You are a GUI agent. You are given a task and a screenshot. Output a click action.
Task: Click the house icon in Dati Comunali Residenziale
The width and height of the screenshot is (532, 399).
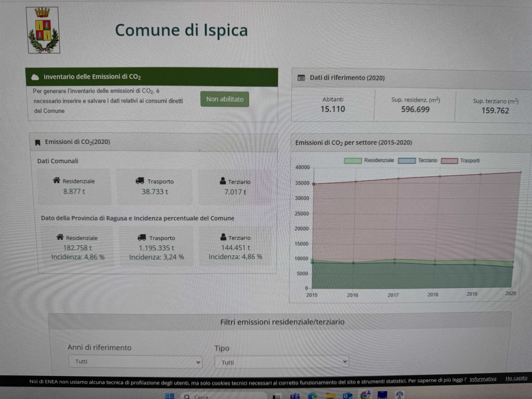point(57,180)
